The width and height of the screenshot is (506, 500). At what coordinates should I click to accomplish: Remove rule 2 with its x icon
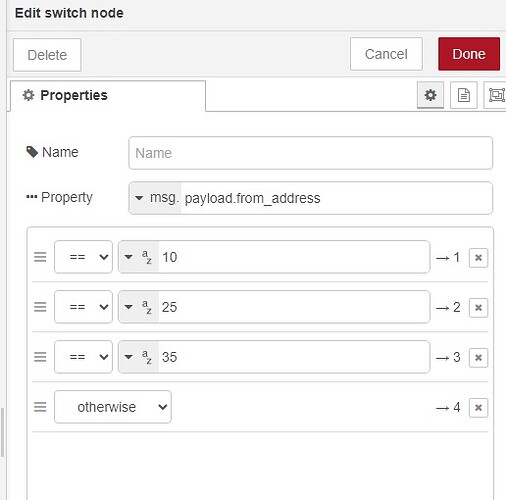pyautogui.click(x=478, y=308)
